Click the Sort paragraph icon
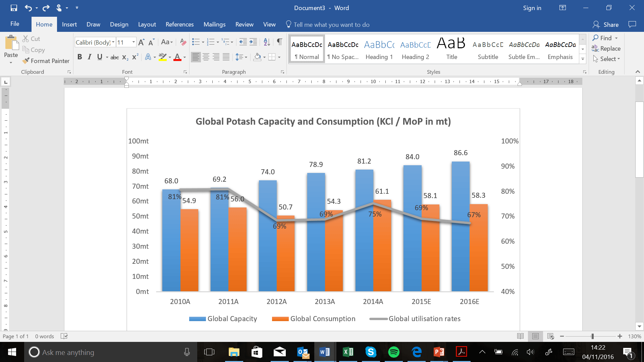Screen dimensions: 644x362 267,42
